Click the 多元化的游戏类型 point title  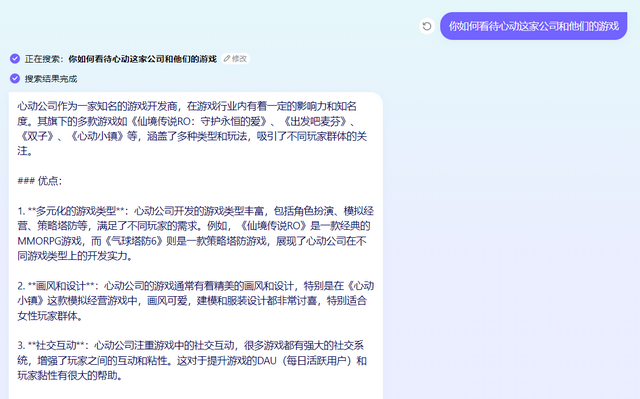76,211
